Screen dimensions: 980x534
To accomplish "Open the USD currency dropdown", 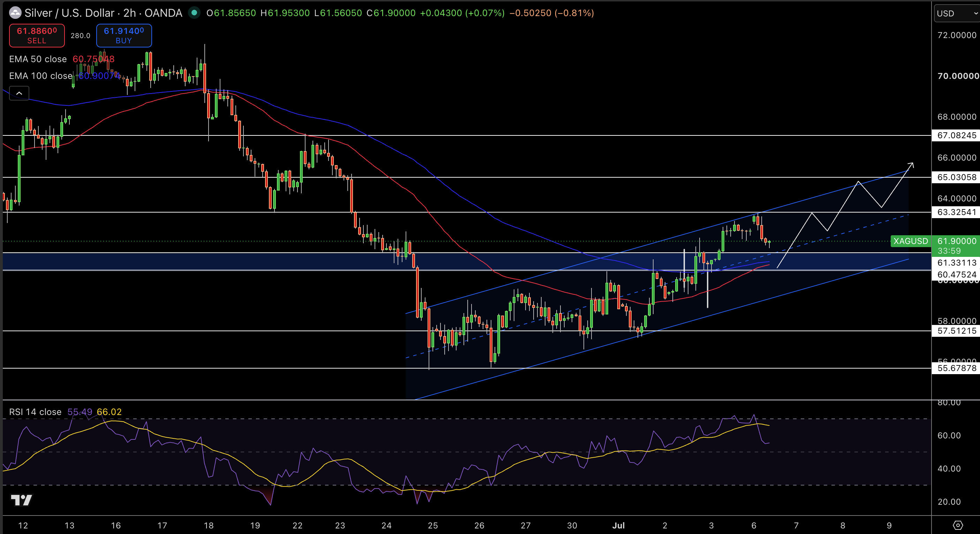I will [957, 13].
